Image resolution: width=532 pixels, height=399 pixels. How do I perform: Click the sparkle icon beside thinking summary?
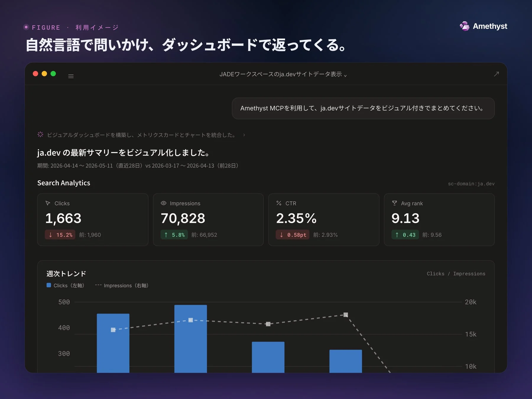[x=40, y=134]
